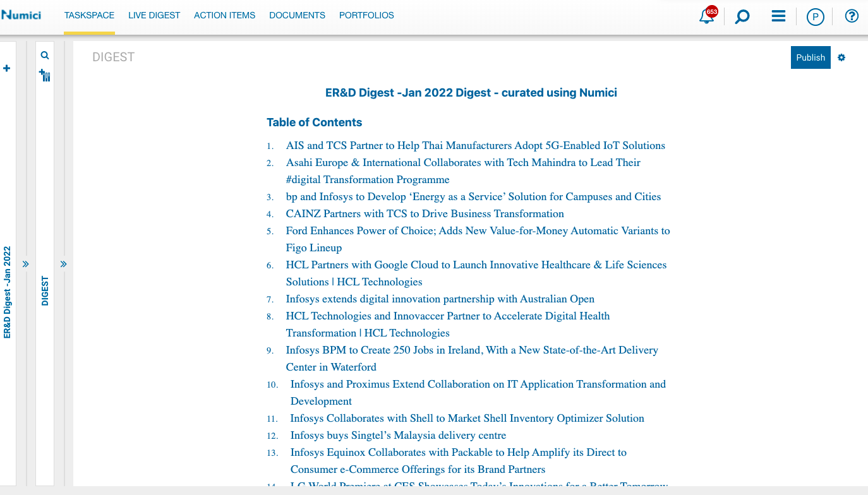
Task: Open HCL Technologies and Innovaccer link
Action: [448, 325]
